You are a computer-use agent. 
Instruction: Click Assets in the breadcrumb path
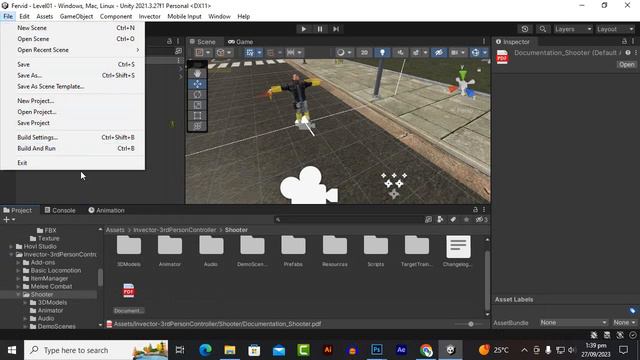tap(115, 230)
